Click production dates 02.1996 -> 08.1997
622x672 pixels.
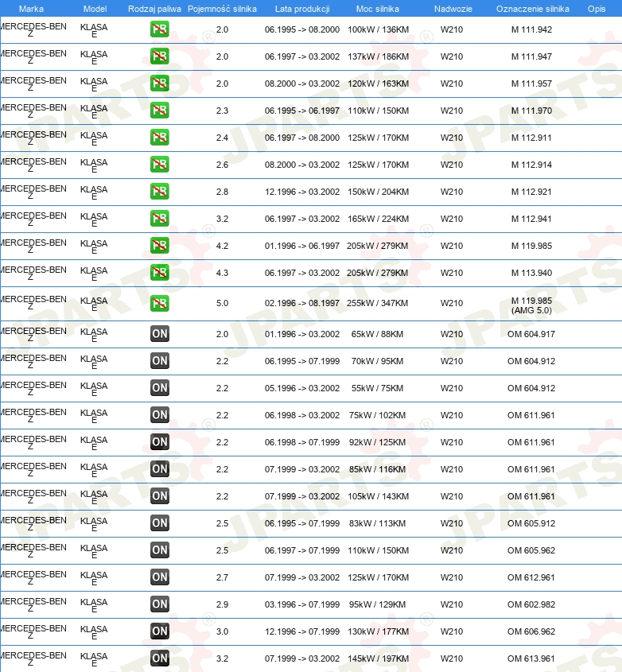(302, 303)
